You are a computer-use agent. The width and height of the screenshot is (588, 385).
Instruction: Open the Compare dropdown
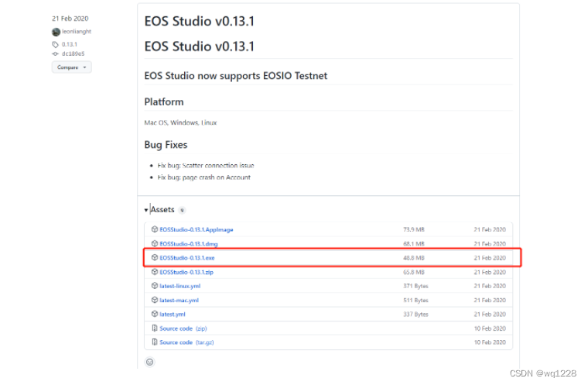coord(72,67)
